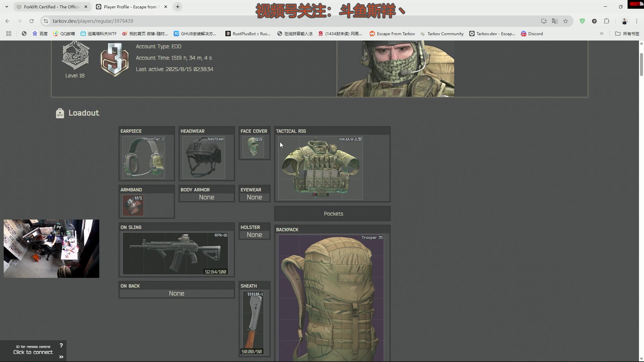Open the GHUB安装解决方 bookmark
The width and height of the screenshot is (644, 362).
(x=195, y=34)
